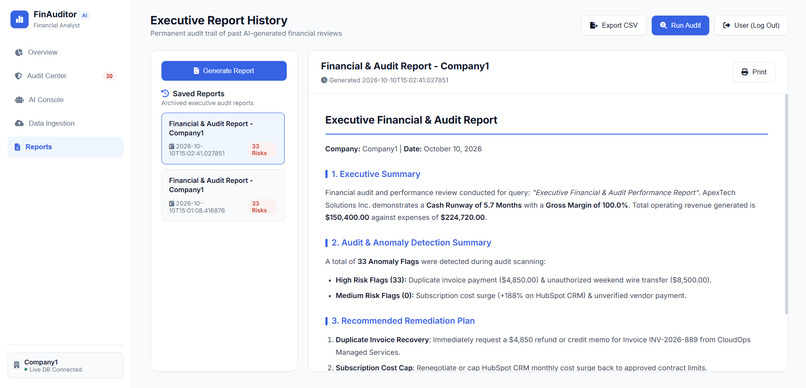Export data with Export CSV button

(x=614, y=25)
